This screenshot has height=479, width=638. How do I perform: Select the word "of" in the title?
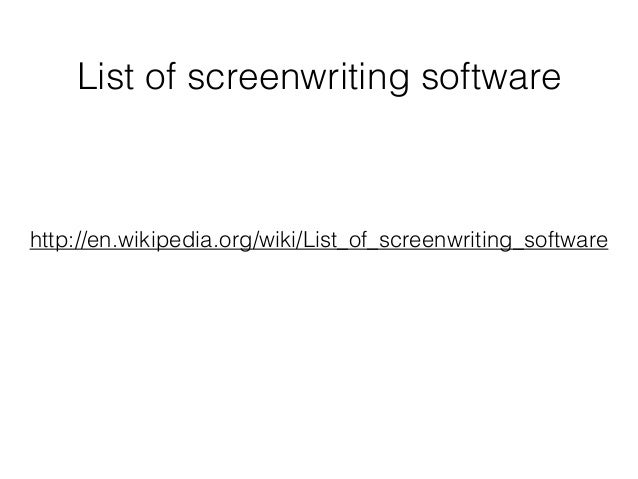tap(161, 76)
